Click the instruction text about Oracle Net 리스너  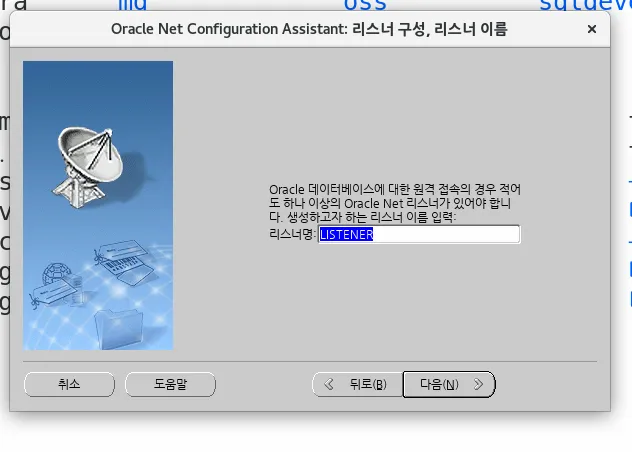point(395,203)
